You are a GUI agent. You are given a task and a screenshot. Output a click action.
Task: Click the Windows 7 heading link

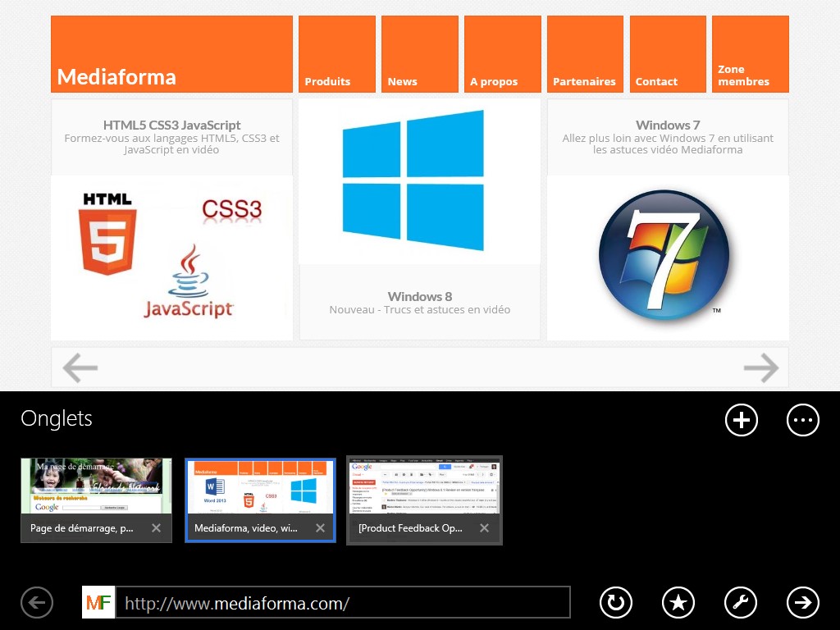(x=668, y=125)
